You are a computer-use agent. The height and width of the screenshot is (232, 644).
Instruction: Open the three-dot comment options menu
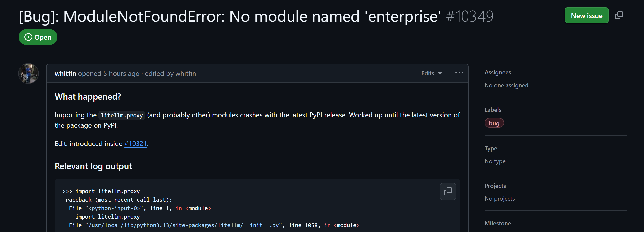click(459, 73)
